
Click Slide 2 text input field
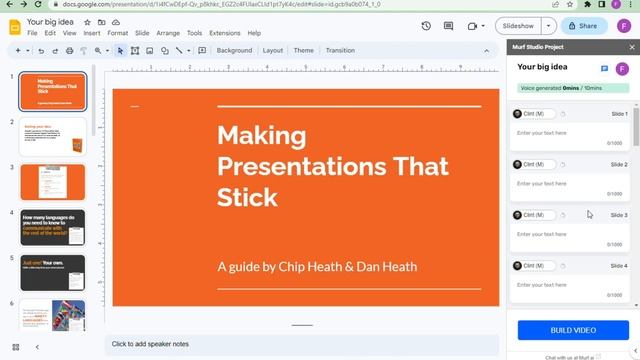569,188
